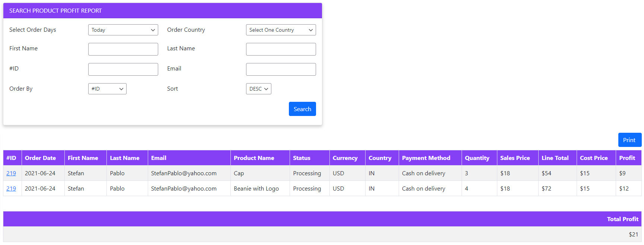Click the Print button
Viewport: 644px width, 245px height.
(x=629, y=140)
